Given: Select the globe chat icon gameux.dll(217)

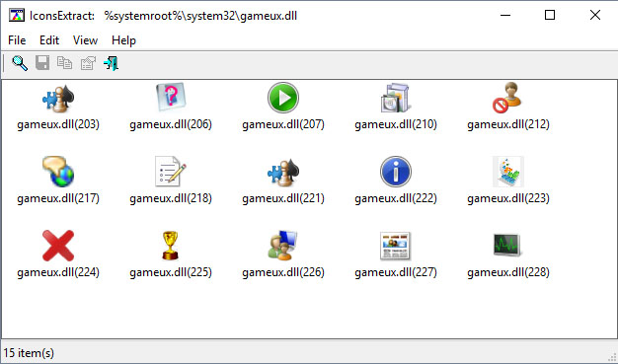Looking at the screenshot, I should point(58,172).
